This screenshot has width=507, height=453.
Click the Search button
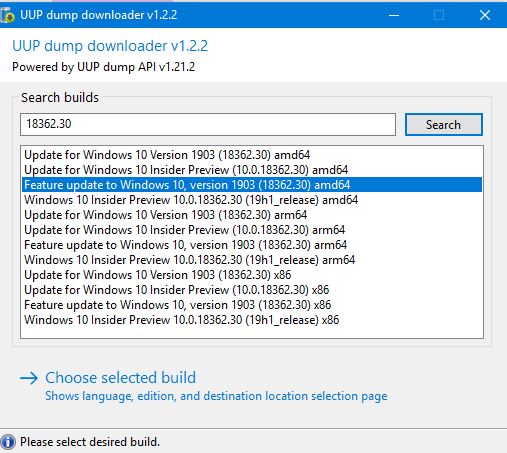coord(444,125)
